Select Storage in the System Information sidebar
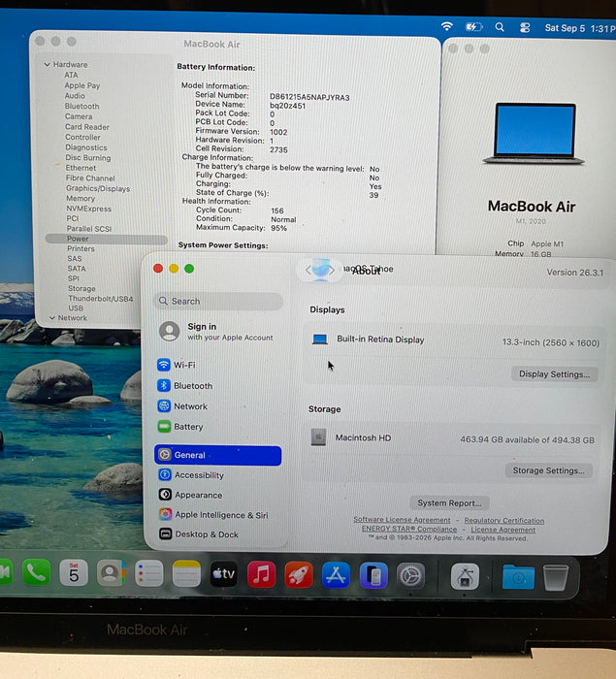 pos(81,288)
